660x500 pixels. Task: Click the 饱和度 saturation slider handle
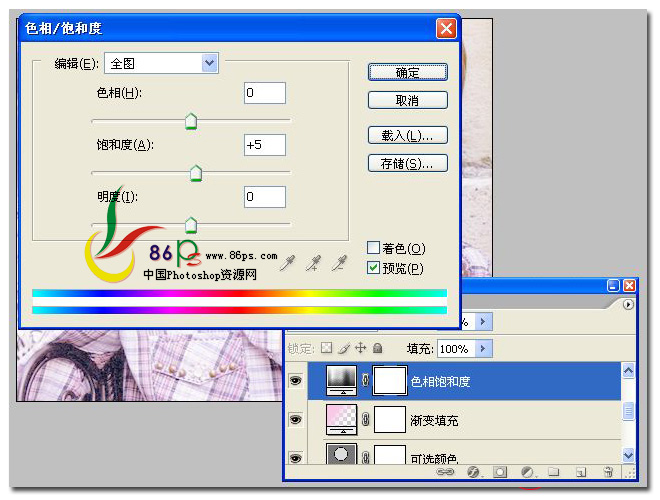click(x=196, y=173)
